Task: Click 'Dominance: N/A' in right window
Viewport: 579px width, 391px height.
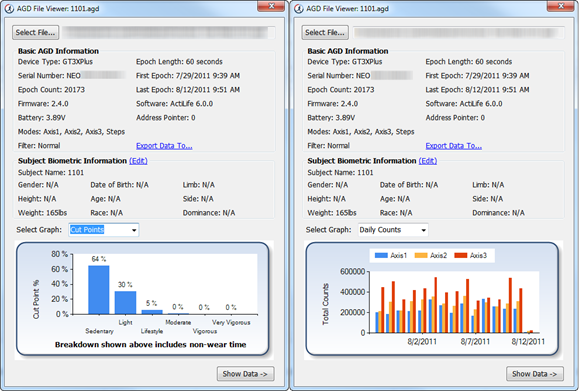Action: pos(499,213)
